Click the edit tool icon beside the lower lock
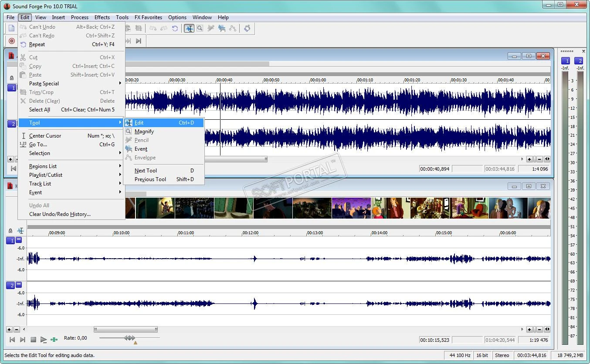590x364 pixels. pos(20,231)
